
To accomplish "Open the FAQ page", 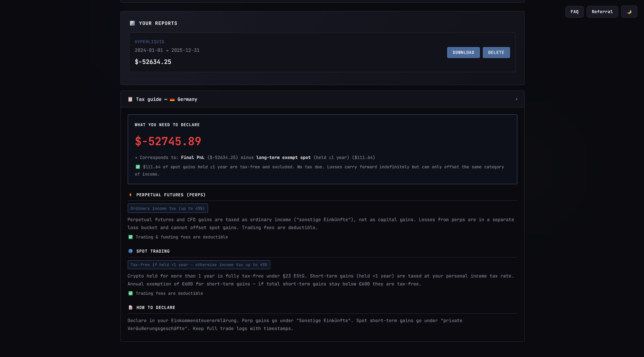I will tap(574, 12).
